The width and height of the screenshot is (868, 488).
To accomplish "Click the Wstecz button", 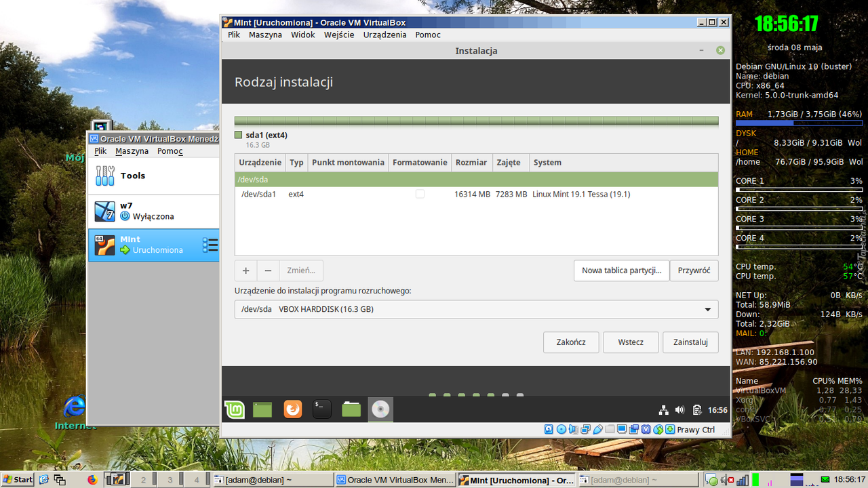I will [631, 342].
